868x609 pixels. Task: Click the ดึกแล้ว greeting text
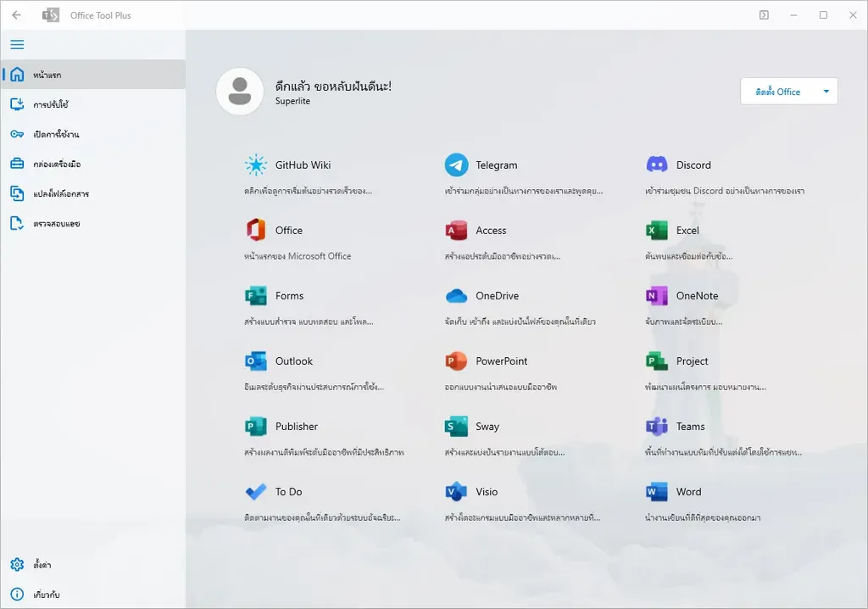pyautogui.click(x=333, y=86)
